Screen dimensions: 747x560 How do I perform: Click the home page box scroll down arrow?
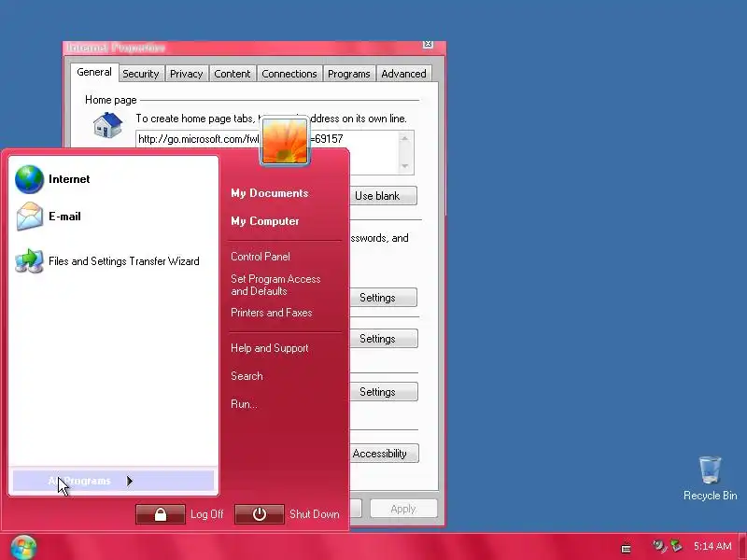click(405, 166)
